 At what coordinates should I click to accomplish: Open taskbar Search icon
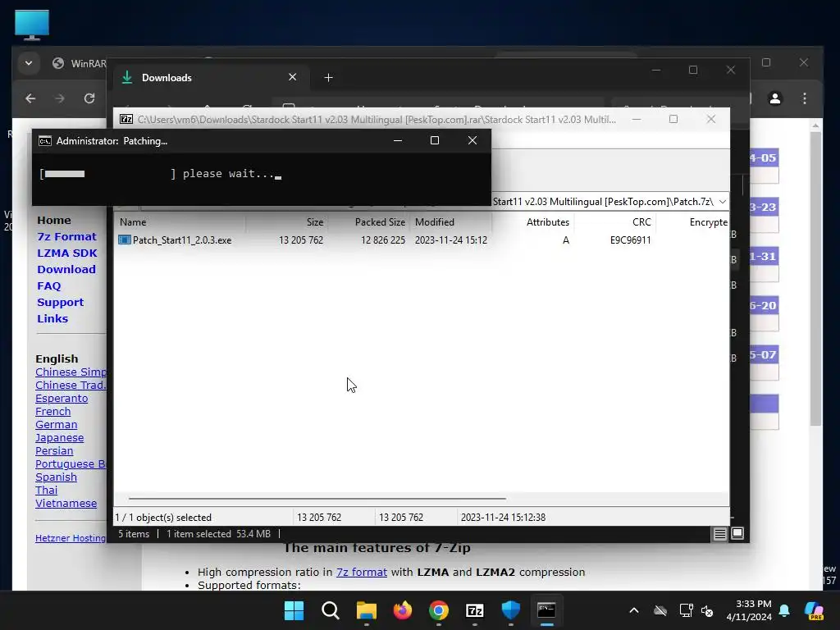(x=330, y=610)
